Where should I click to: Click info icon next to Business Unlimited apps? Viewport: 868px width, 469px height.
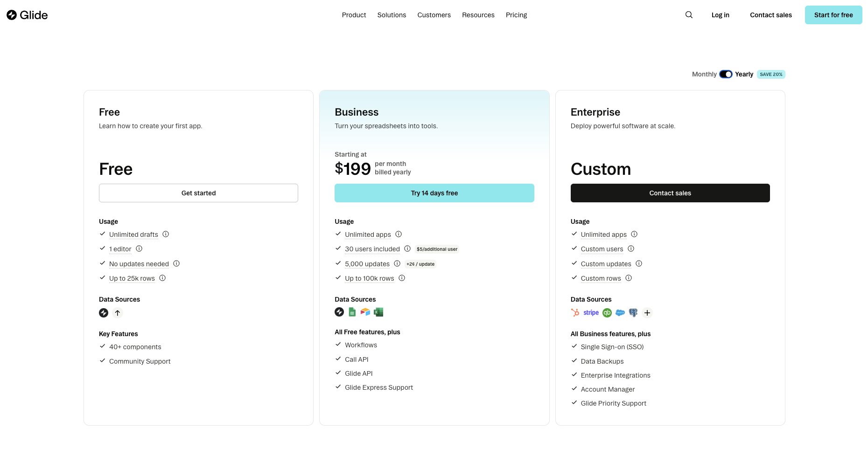pos(399,234)
